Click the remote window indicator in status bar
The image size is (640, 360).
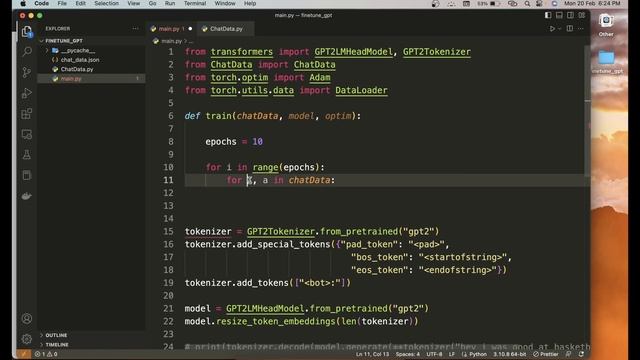coord(24,354)
